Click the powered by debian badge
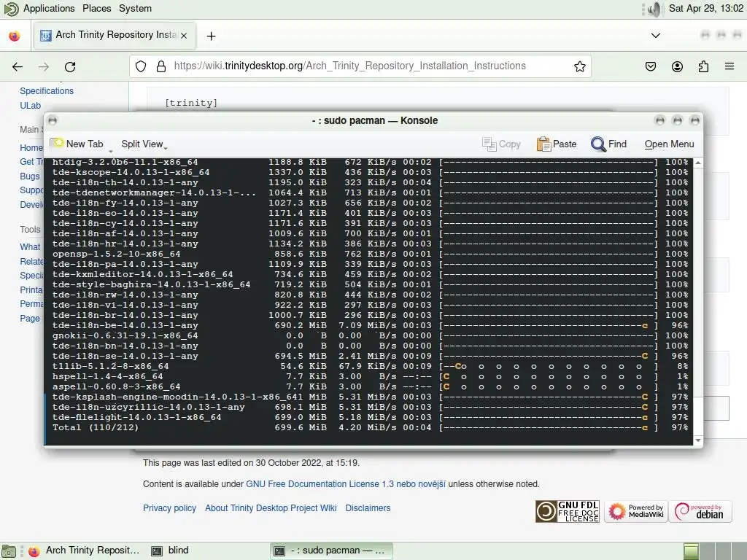Viewport: 747px width, 560px height. [700, 511]
